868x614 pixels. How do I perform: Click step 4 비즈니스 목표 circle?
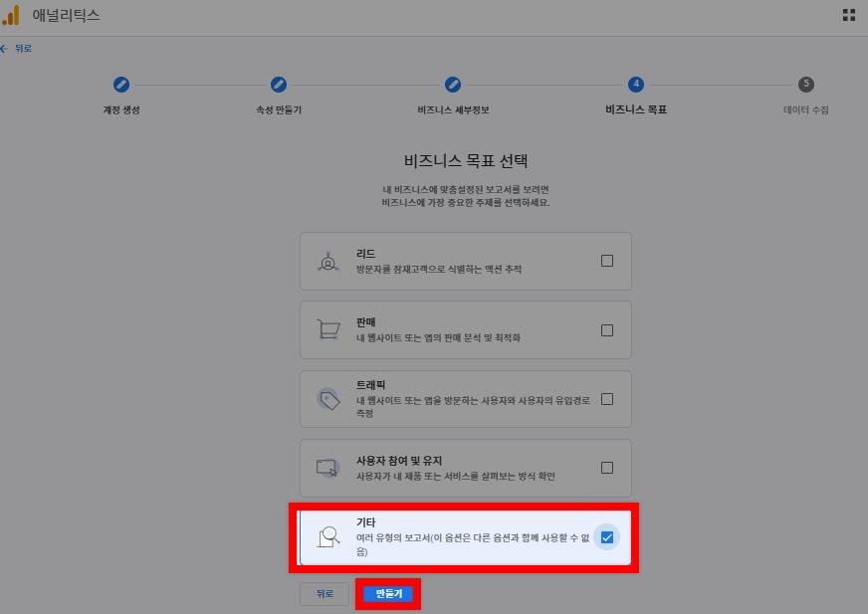[x=635, y=85]
